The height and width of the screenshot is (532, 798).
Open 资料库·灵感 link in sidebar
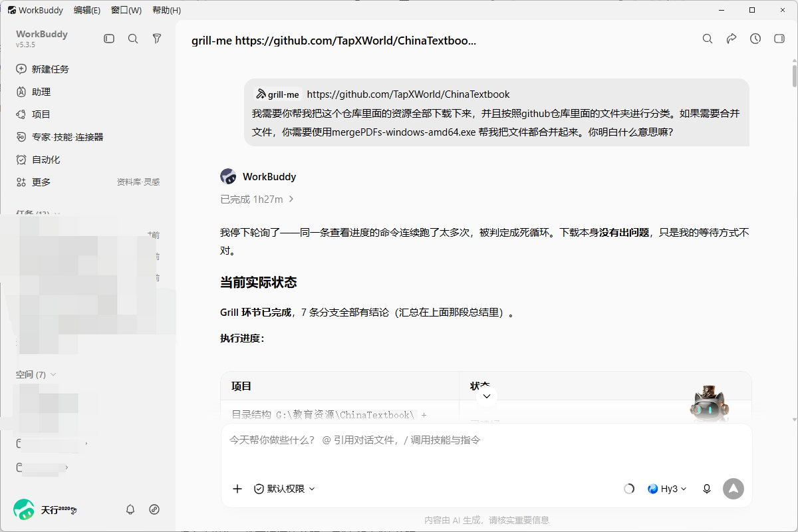coord(138,182)
